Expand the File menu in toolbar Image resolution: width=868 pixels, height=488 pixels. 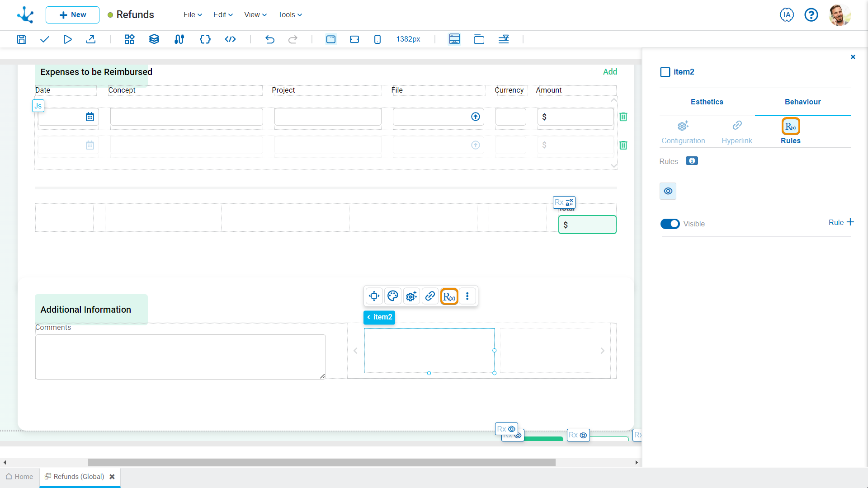click(x=190, y=14)
